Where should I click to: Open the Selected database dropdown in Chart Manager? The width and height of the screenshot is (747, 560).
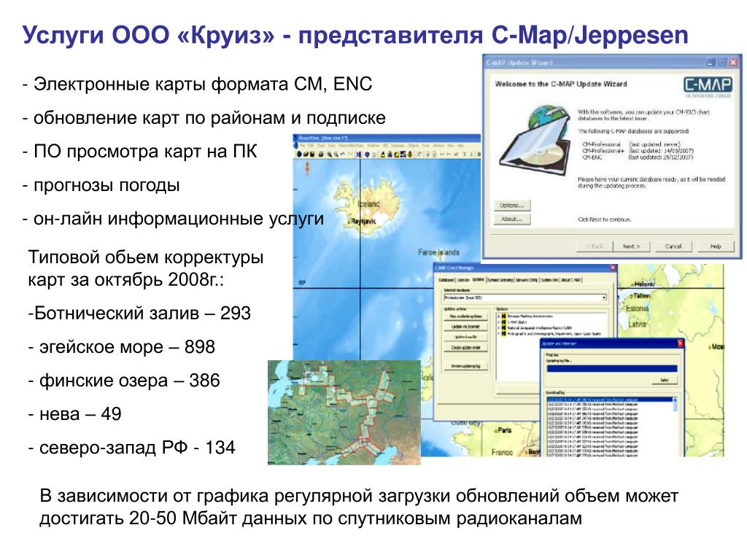(603, 297)
